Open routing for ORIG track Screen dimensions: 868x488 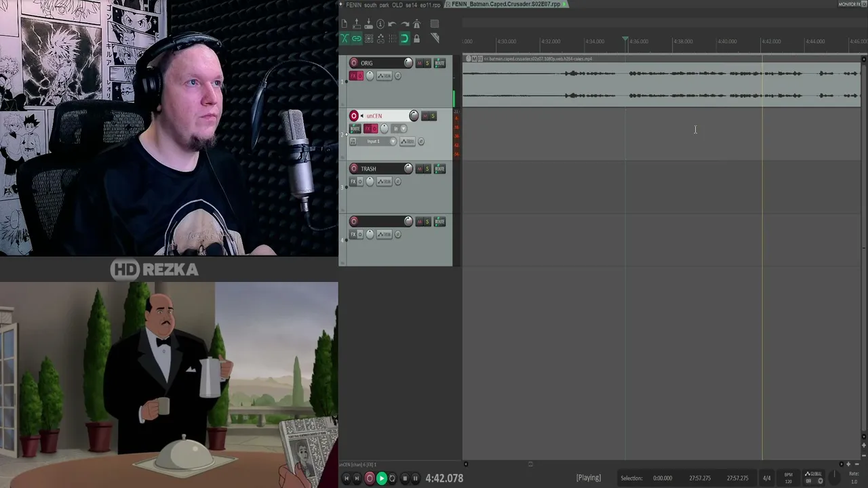(x=439, y=63)
